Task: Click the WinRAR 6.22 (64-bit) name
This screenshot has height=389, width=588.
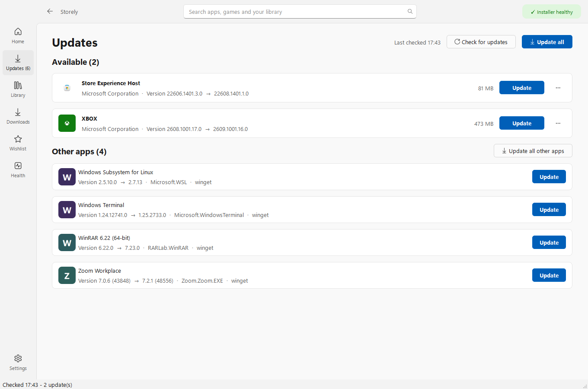Action: (x=104, y=238)
